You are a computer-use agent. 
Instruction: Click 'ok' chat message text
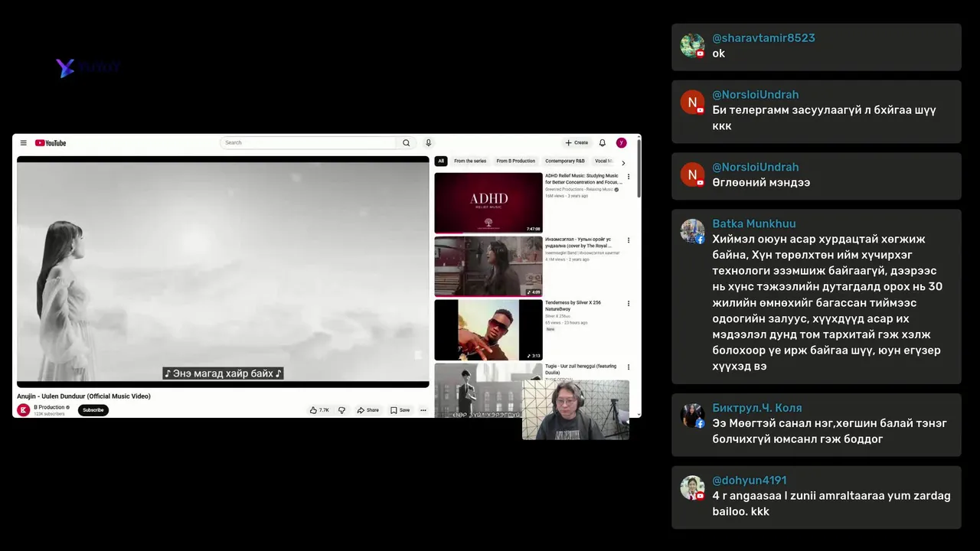(x=718, y=54)
